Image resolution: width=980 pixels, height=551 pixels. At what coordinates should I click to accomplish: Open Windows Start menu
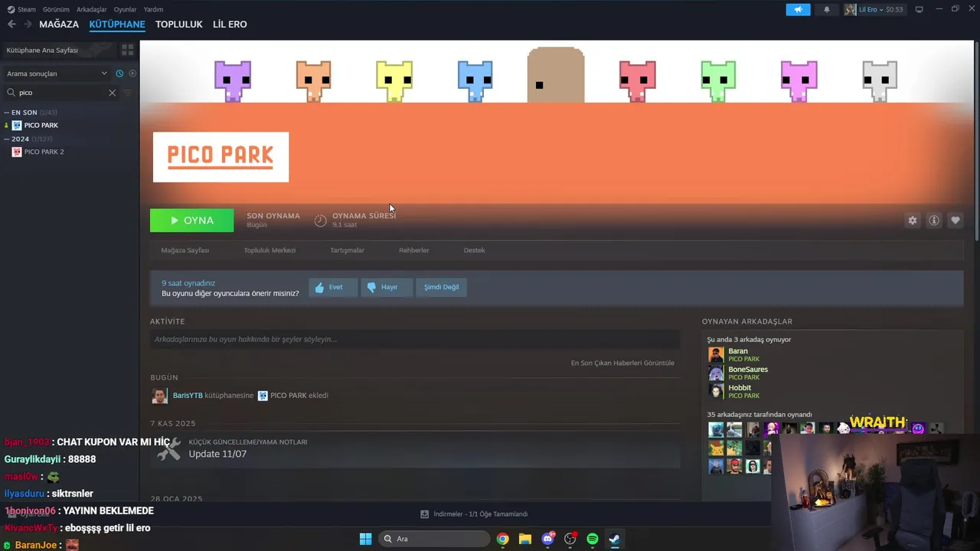point(366,539)
